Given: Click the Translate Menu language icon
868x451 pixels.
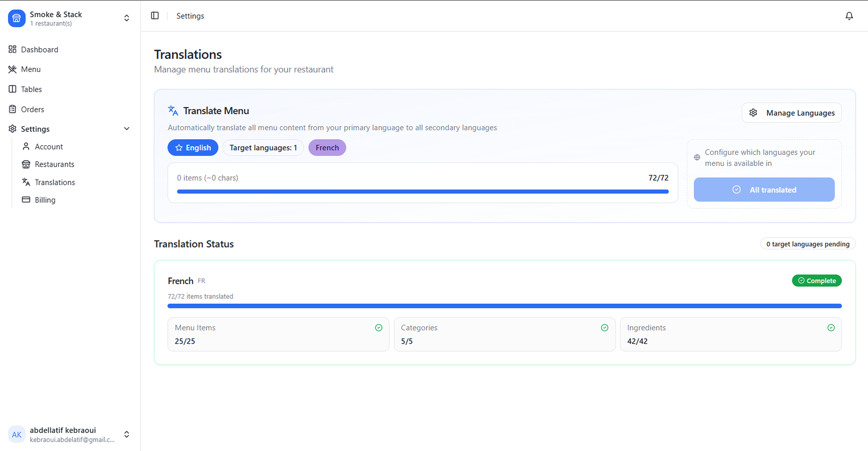Looking at the screenshot, I should click(173, 110).
